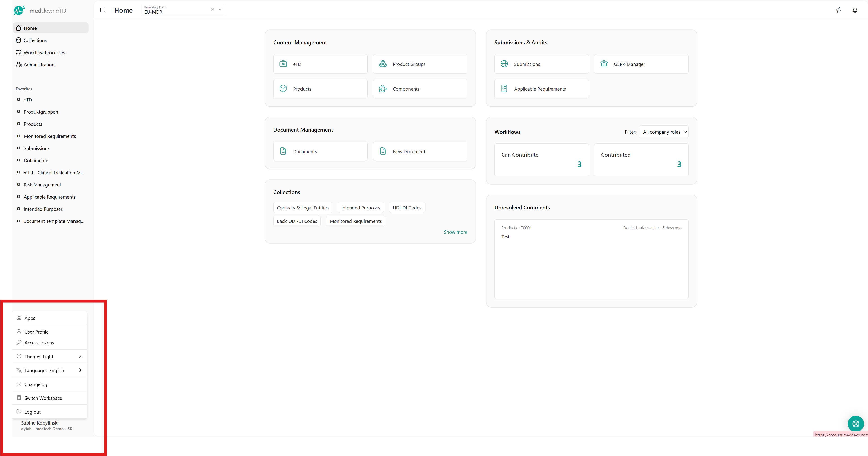
Task: Open quick actions lightning bolt icon
Action: coord(838,10)
